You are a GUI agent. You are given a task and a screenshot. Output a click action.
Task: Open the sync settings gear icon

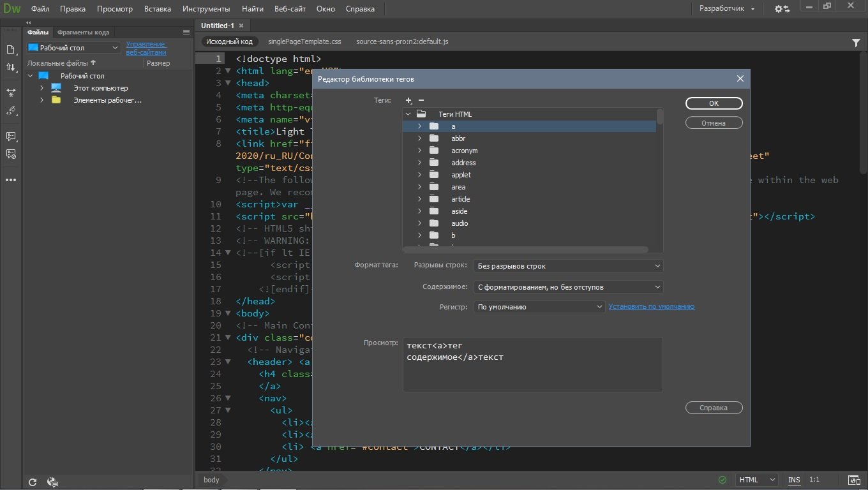[x=782, y=9]
